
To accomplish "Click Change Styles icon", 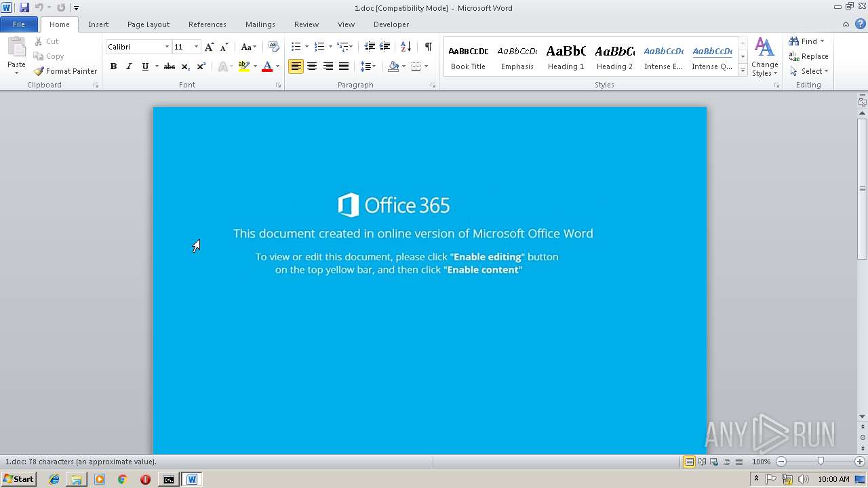I will click(764, 57).
